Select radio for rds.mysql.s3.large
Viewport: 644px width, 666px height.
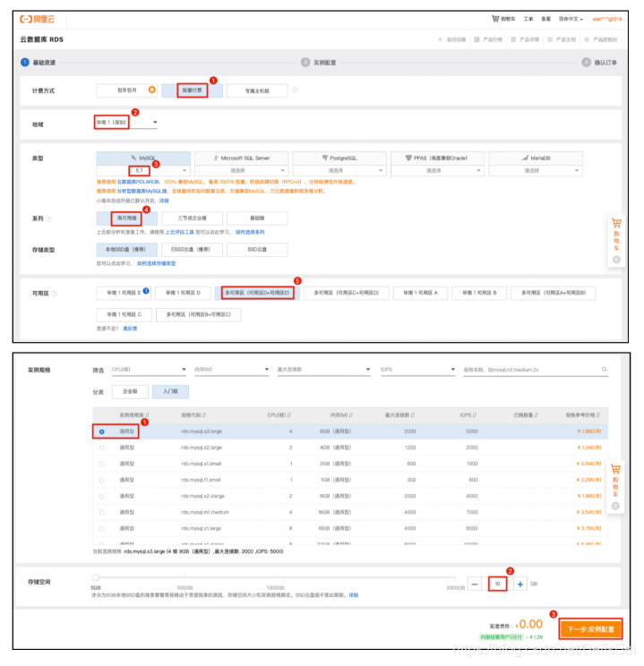tap(101, 431)
